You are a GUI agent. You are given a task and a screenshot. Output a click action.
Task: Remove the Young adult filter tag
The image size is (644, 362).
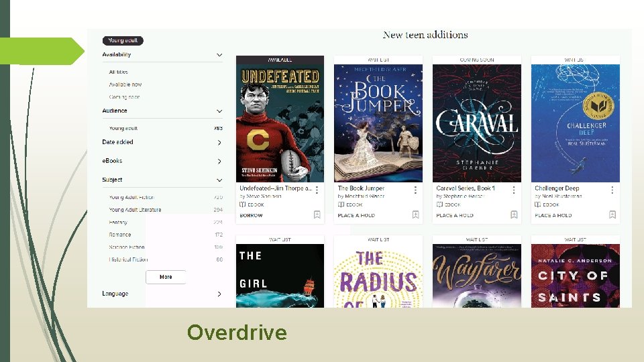tap(123, 40)
